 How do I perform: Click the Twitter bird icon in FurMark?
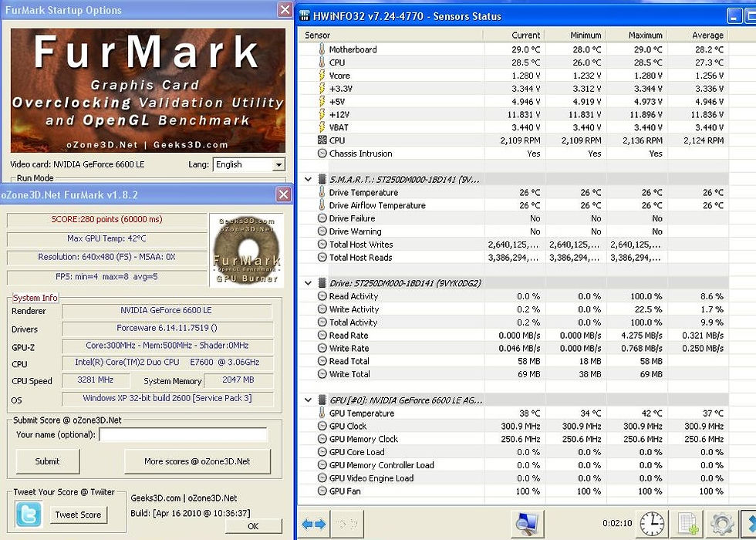pos(28,514)
